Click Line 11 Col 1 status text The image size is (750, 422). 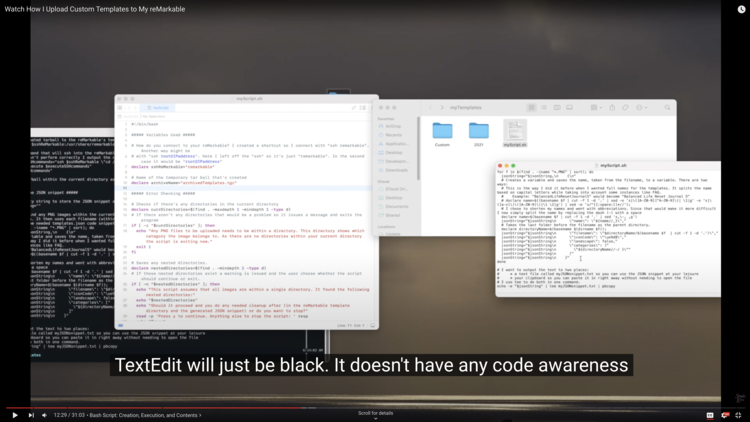point(351,325)
